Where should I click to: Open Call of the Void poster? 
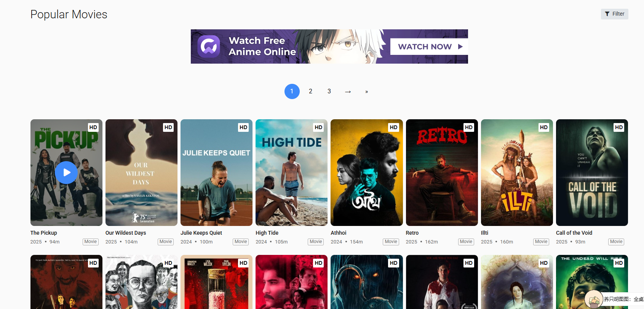click(592, 173)
